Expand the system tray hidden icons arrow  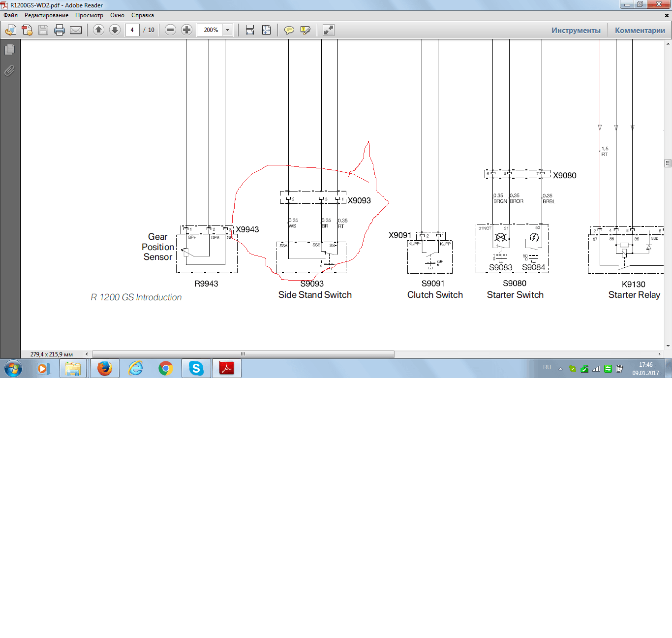(x=560, y=368)
